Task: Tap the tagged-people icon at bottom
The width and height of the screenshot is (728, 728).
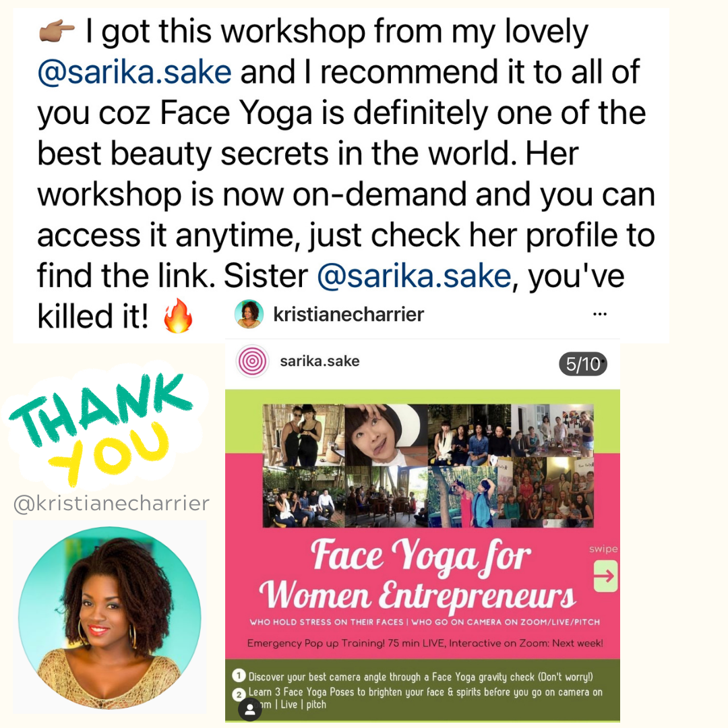Action: pyautogui.click(x=250, y=709)
